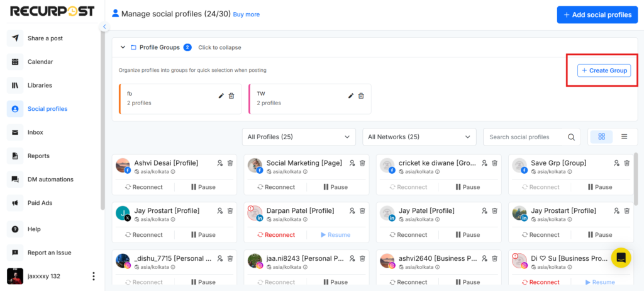Switch to list view

[625, 137]
